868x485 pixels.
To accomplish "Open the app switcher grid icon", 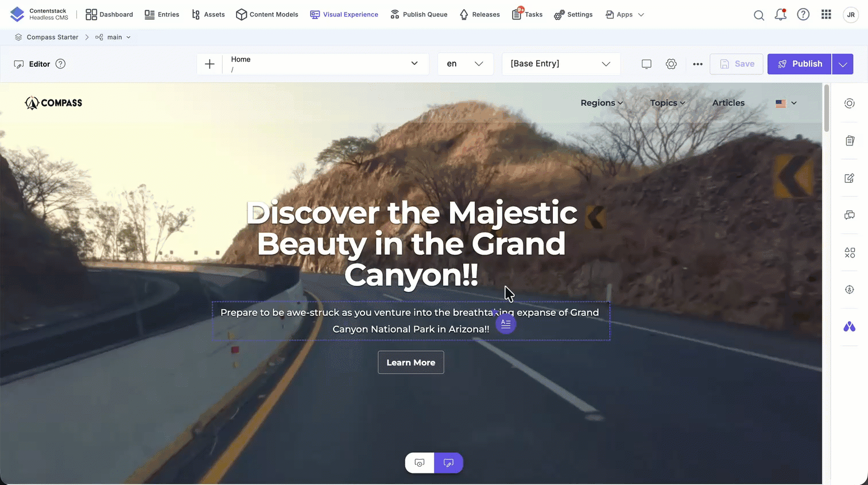I will click(826, 14).
